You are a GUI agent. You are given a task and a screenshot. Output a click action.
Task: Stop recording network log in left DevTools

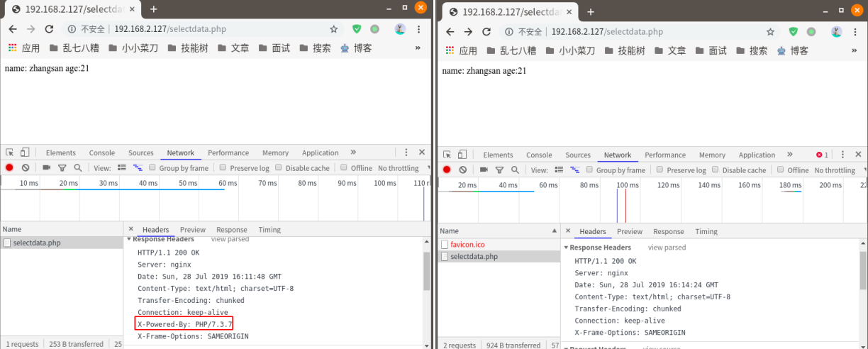point(10,168)
